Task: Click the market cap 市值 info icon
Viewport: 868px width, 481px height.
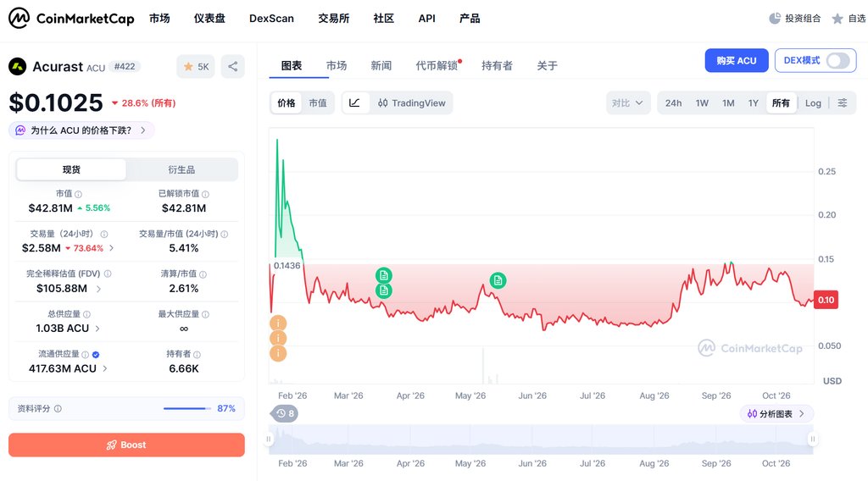Action: point(79,194)
